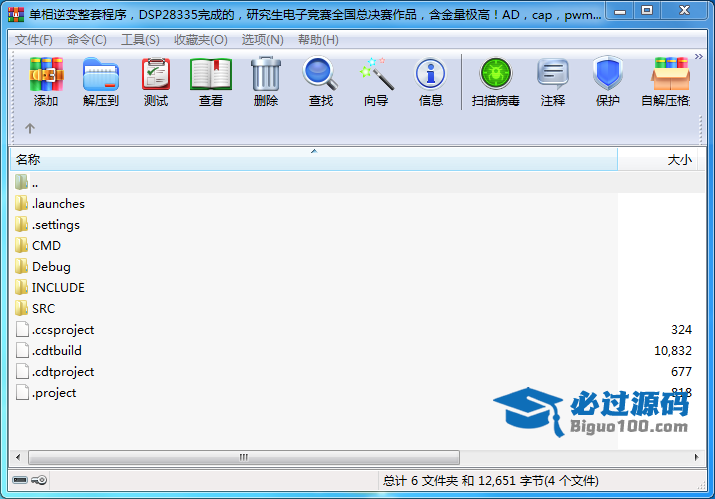Select the INCLUDE folder

click(50, 287)
